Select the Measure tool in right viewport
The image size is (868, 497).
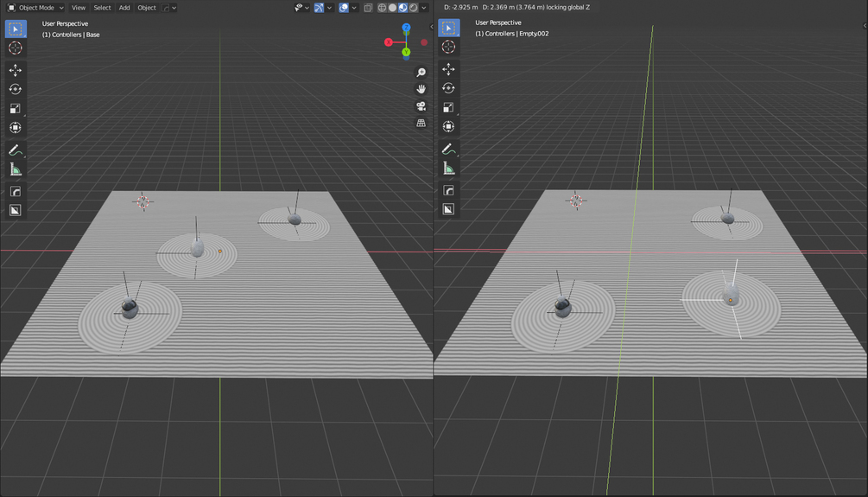coord(449,169)
